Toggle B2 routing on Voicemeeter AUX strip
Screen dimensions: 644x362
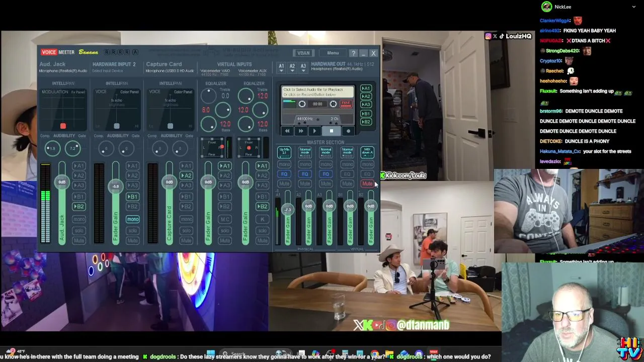262,207
